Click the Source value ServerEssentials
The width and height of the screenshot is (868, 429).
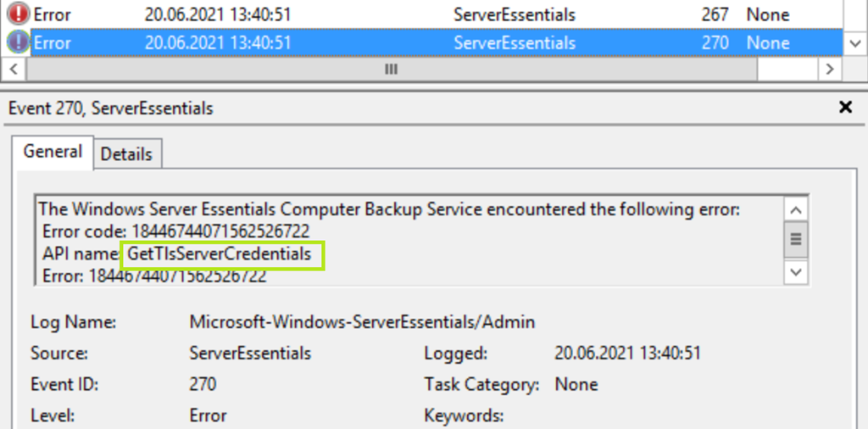click(250, 354)
